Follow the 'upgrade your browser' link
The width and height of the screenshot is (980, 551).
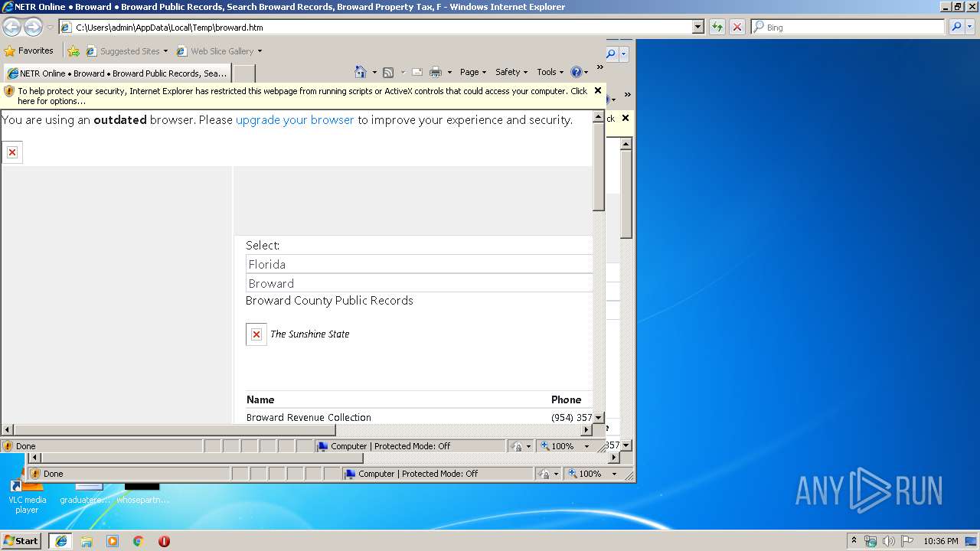point(295,120)
